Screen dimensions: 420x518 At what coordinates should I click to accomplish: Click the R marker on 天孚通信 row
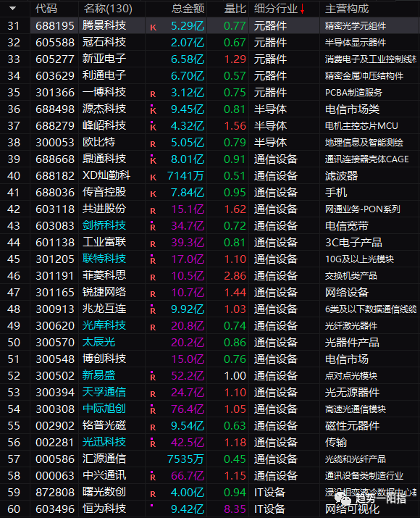[153, 394]
